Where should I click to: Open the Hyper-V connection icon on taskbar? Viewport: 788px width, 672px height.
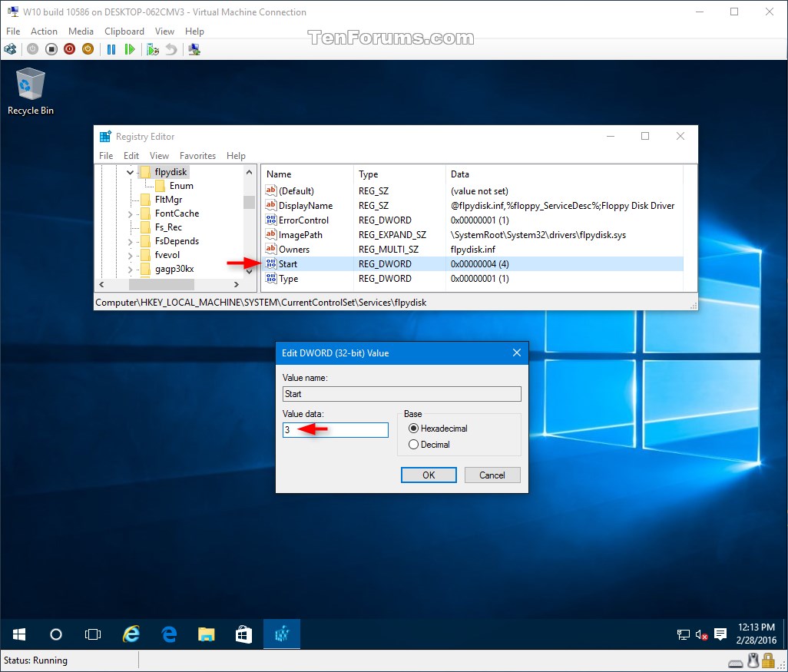(x=281, y=634)
